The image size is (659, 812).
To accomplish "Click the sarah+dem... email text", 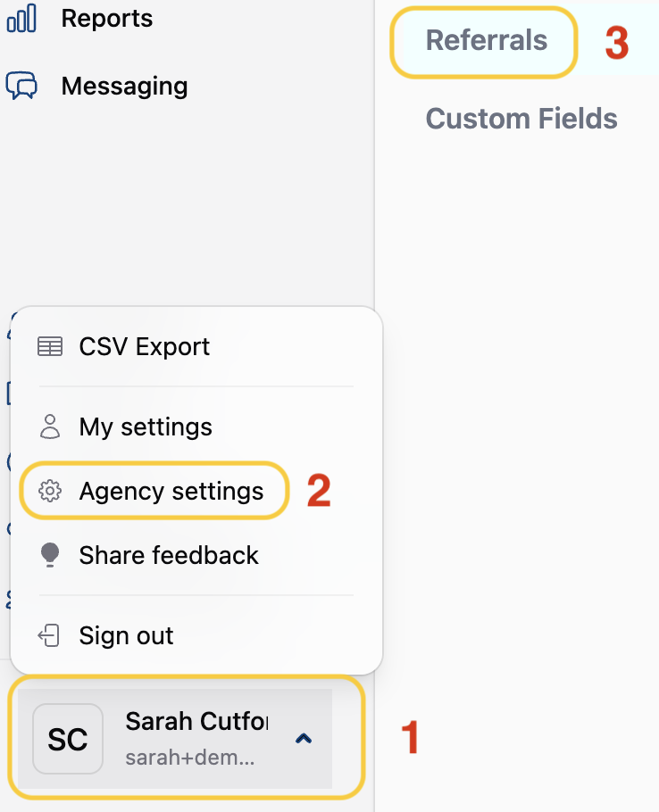I will tap(190, 758).
